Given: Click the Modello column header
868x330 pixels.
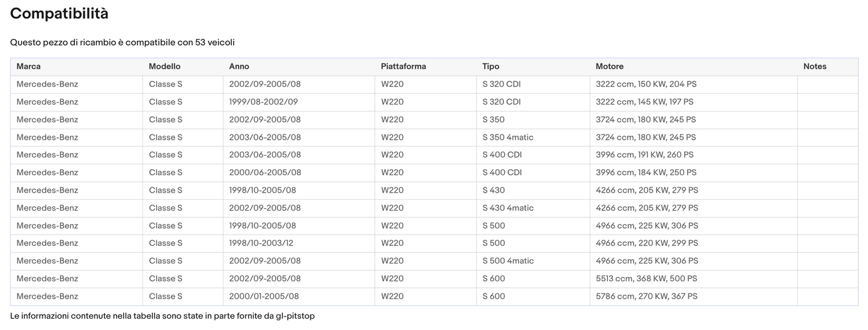Looking at the screenshot, I should pos(165,67).
